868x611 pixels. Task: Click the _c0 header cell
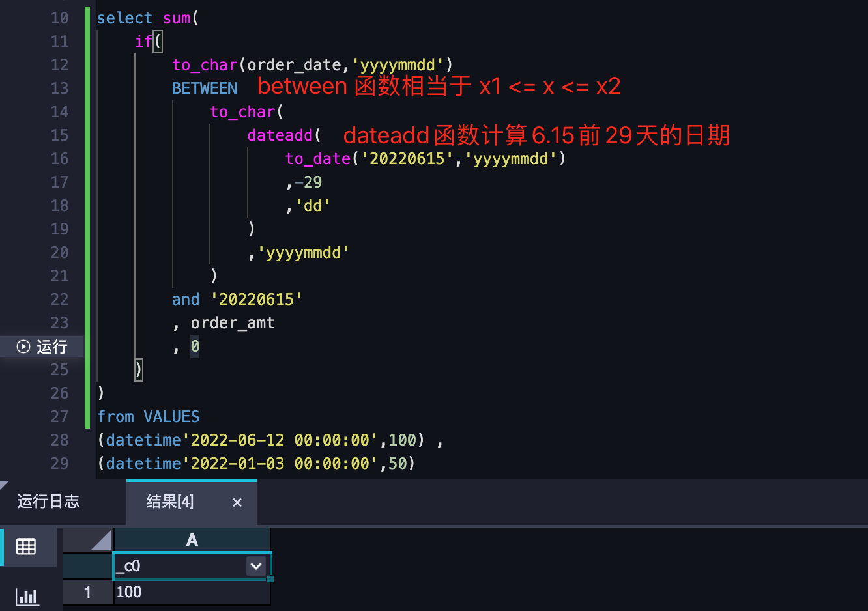point(192,566)
